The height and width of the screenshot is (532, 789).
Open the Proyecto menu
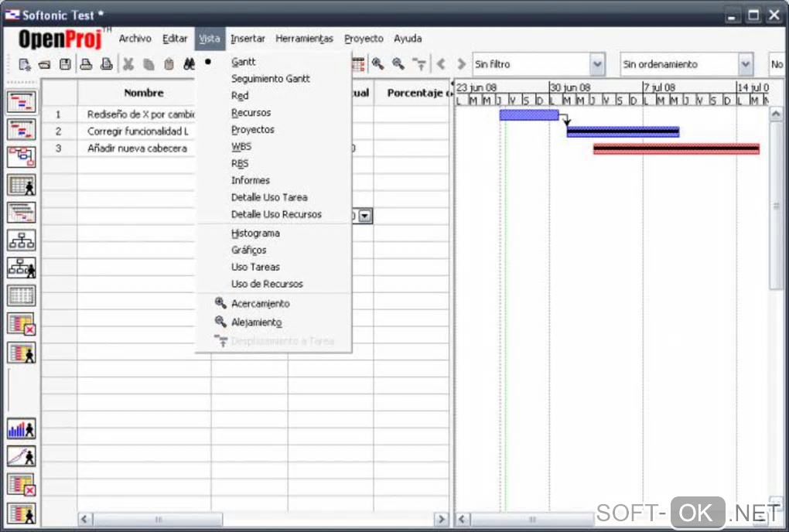point(364,38)
